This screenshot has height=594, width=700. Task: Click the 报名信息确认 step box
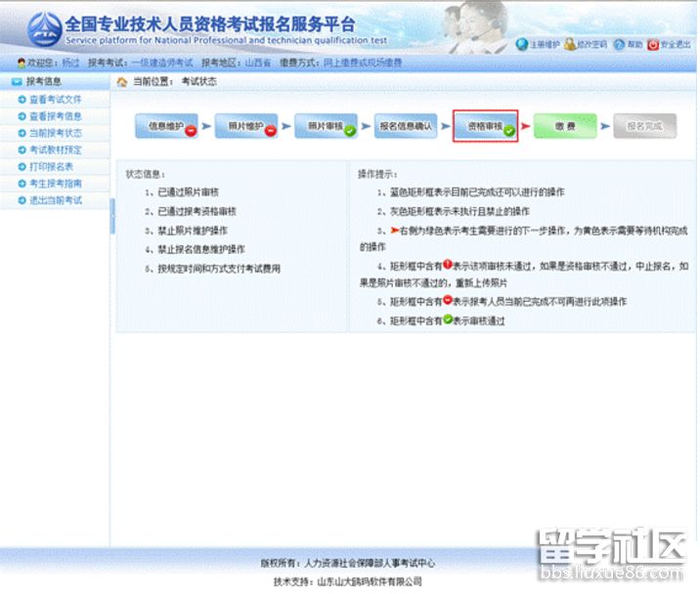click(406, 126)
